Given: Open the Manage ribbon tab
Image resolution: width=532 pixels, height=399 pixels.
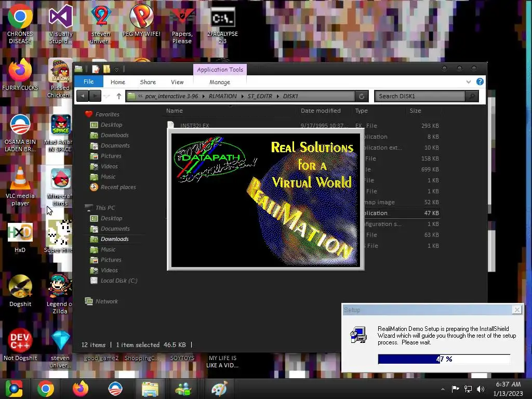Looking at the screenshot, I should pyautogui.click(x=220, y=82).
